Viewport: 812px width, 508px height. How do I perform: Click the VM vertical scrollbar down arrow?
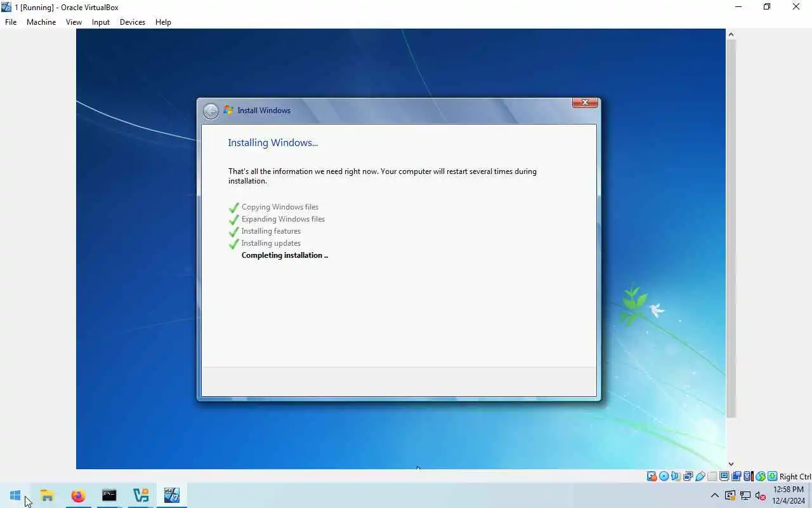731,464
